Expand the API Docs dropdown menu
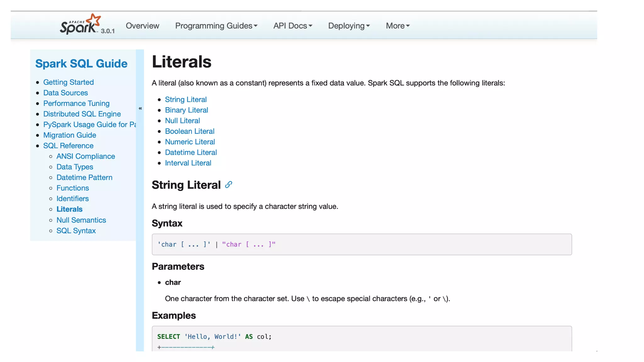This screenshot has width=644, height=362. 292,26
